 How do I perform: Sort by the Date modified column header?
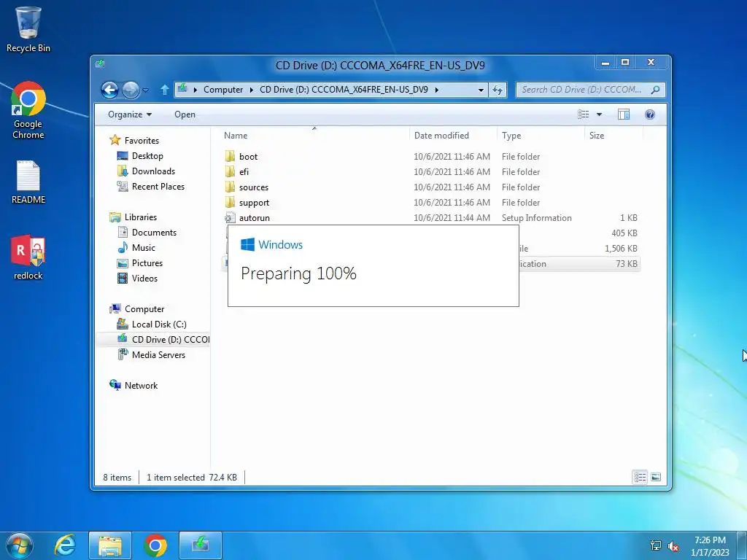453,135
